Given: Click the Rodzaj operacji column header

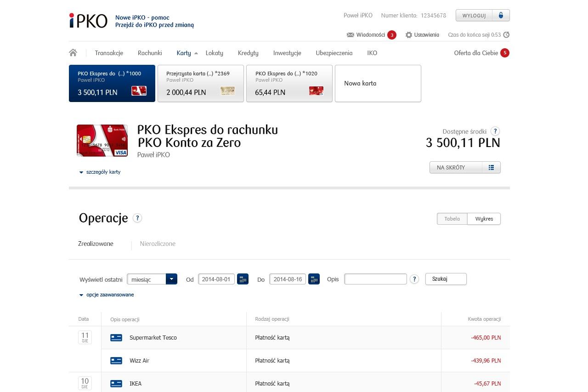Looking at the screenshot, I should (272, 319).
